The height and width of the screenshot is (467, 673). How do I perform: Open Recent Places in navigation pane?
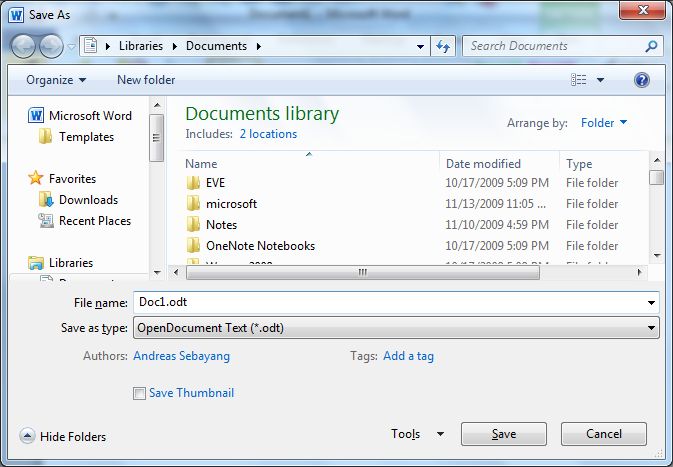tap(95, 221)
